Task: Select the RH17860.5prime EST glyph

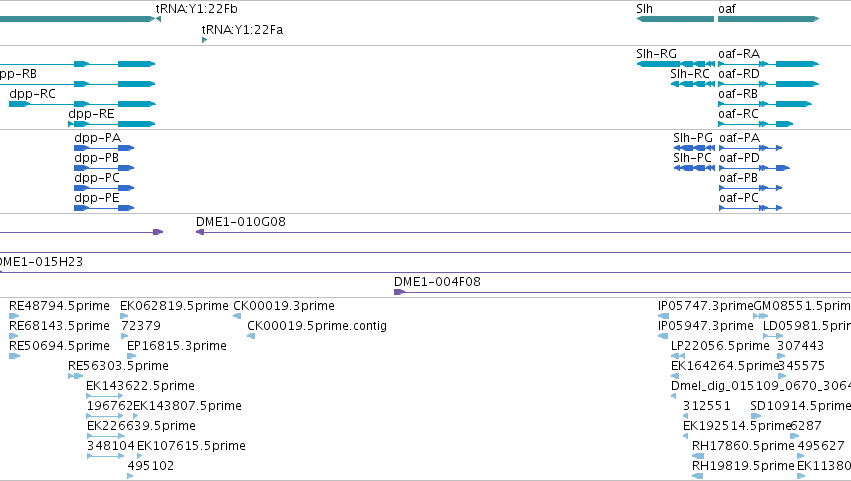Action: (x=698, y=456)
